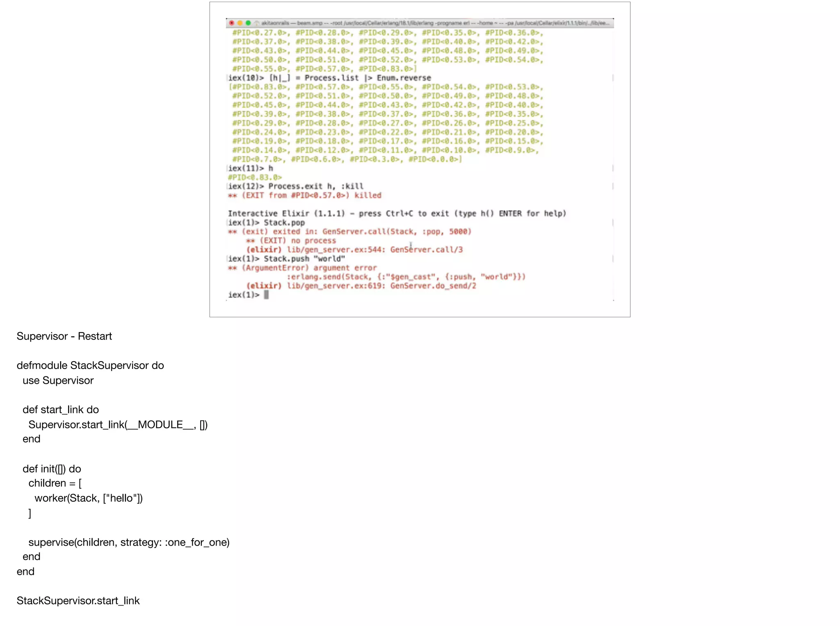This screenshot has height=626, width=840.
Task: Click the terminal cursor at last iex(1)> prompt
Action: click(266, 295)
